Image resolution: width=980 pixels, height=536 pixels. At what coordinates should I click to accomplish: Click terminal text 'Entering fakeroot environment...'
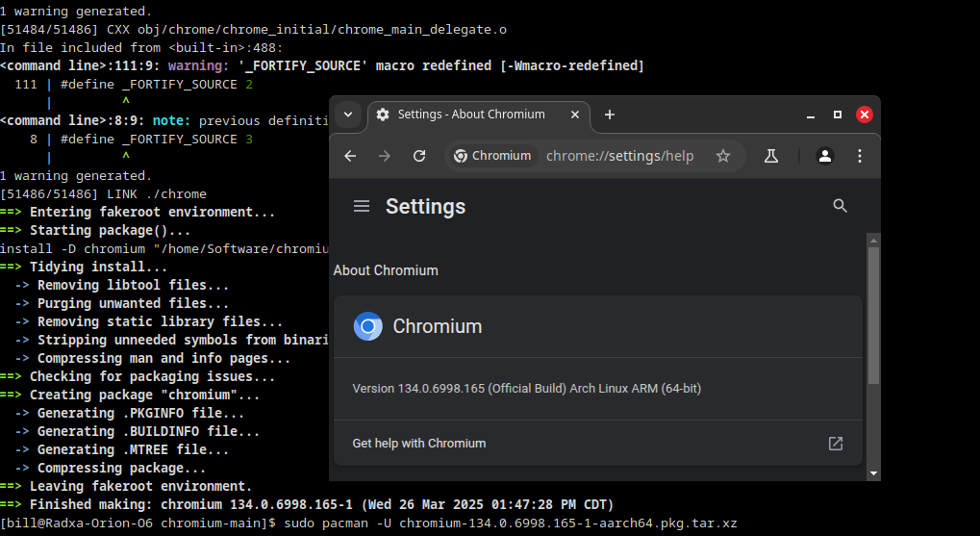pos(153,212)
